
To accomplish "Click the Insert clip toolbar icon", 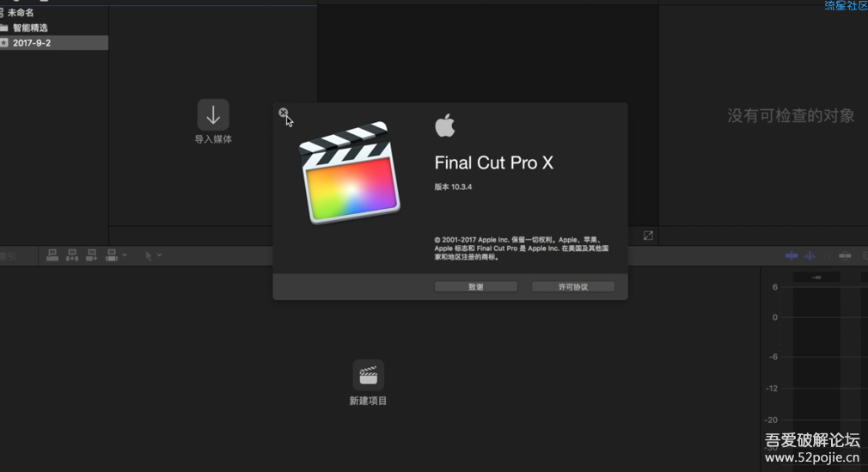I will (72, 254).
